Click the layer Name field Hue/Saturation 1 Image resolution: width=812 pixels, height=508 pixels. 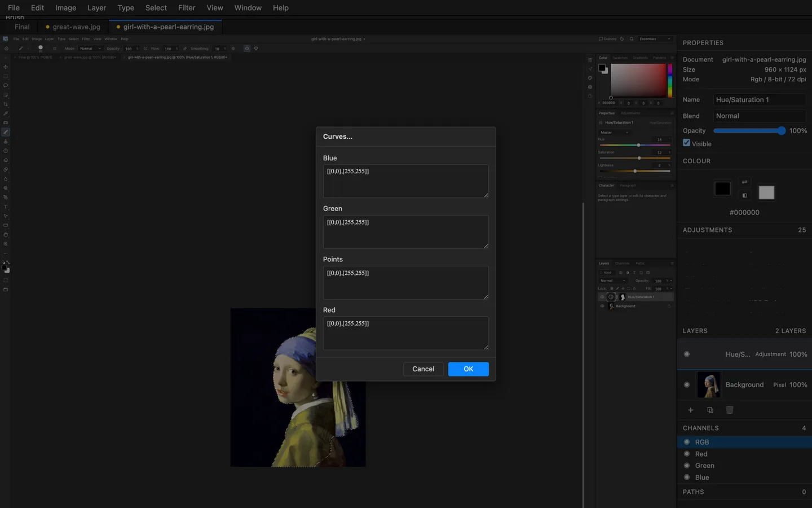click(x=760, y=99)
